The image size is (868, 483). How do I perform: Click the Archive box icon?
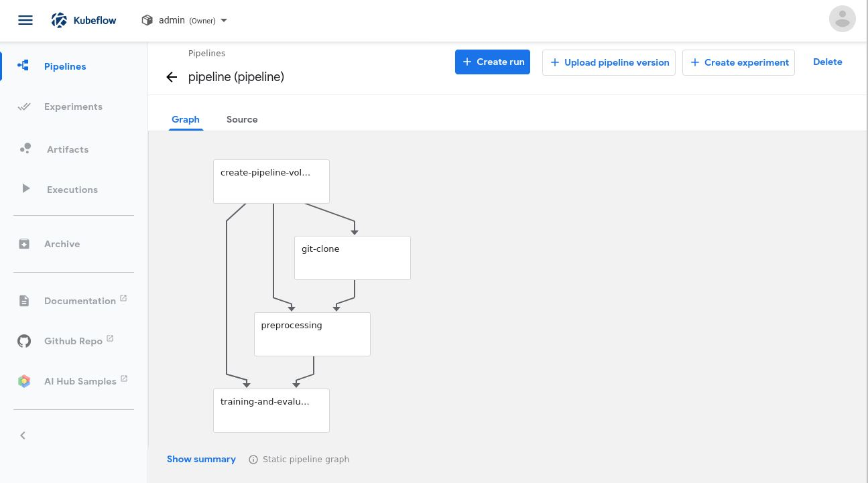pos(24,244)
